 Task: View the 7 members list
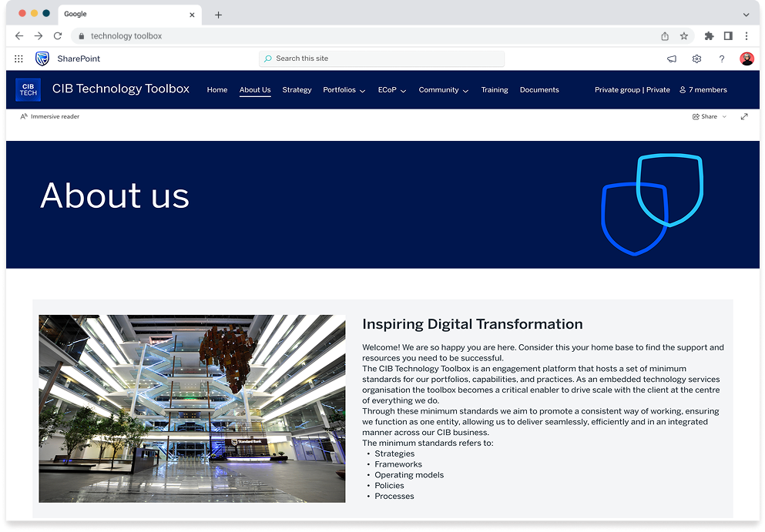click(703, 90)
